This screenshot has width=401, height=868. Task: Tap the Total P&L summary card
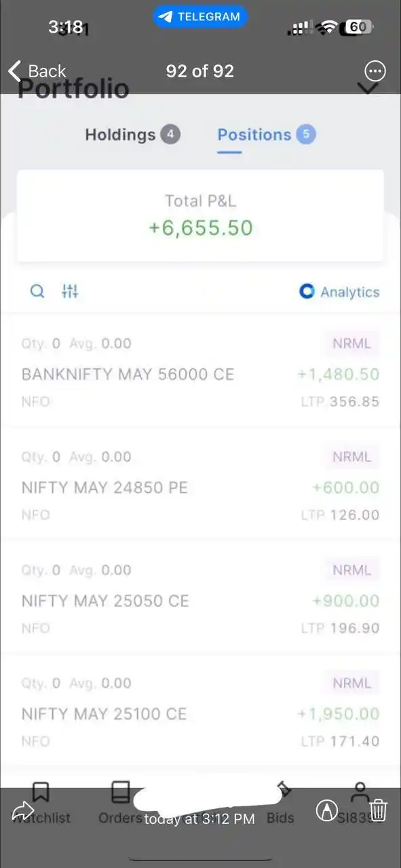click(x=200, y=216)
